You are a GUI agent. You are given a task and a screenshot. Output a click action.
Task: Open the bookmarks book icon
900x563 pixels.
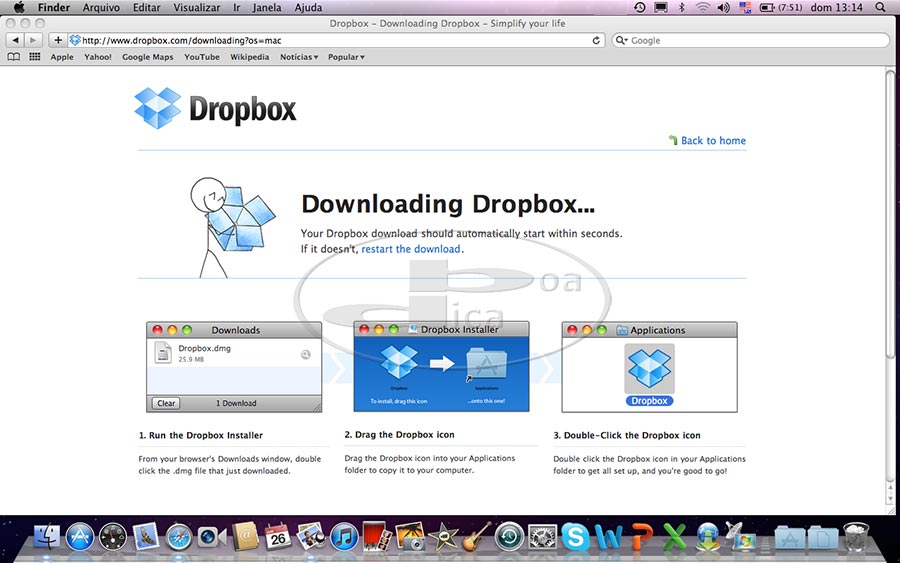pyautogui.click(x=14, y=57)
